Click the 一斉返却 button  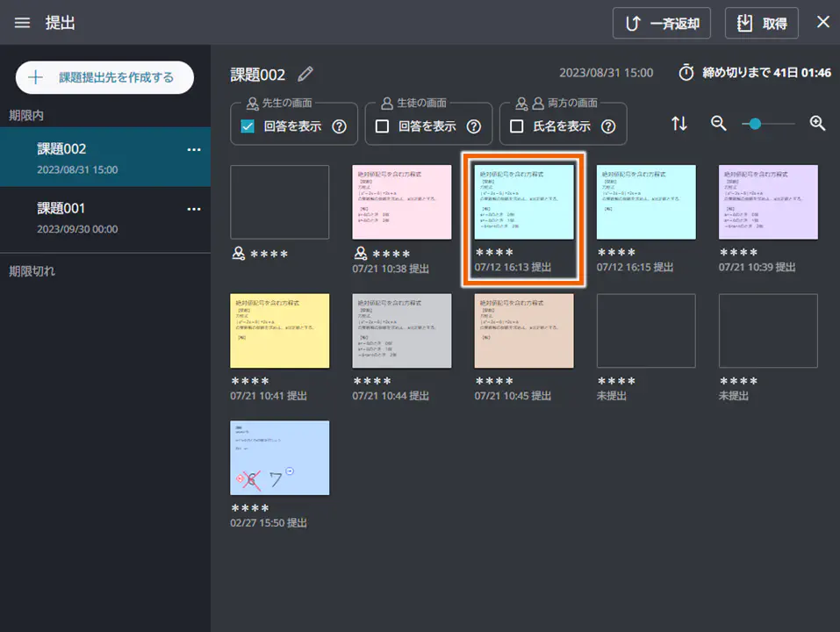point(661,24)
